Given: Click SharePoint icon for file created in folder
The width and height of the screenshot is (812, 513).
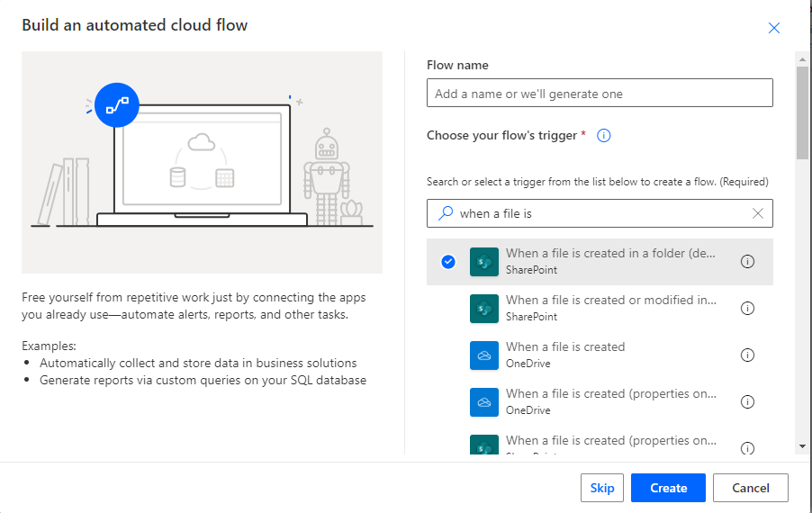Looking at the screenshot, I should pyautogui.click(x=484, y=262).
